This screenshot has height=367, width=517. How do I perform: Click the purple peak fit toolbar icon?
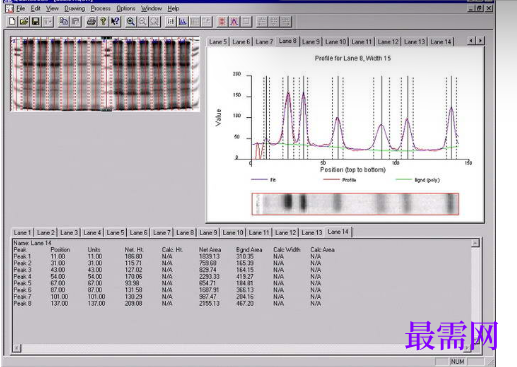234,22
